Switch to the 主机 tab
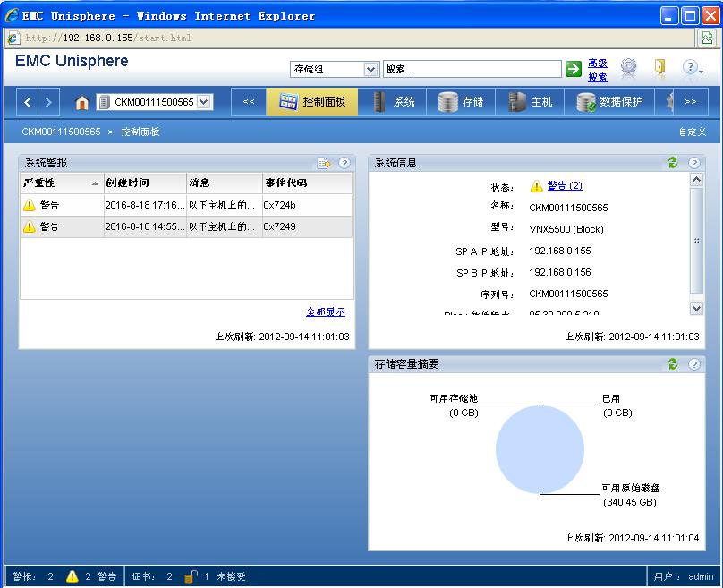723x588 pixels. (x=530, y=102)
